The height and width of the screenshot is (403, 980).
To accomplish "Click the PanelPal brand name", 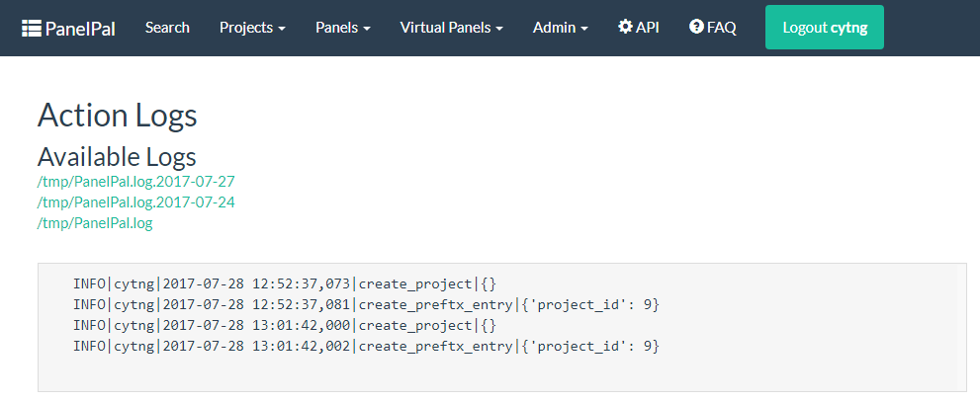I will [80, 28].
